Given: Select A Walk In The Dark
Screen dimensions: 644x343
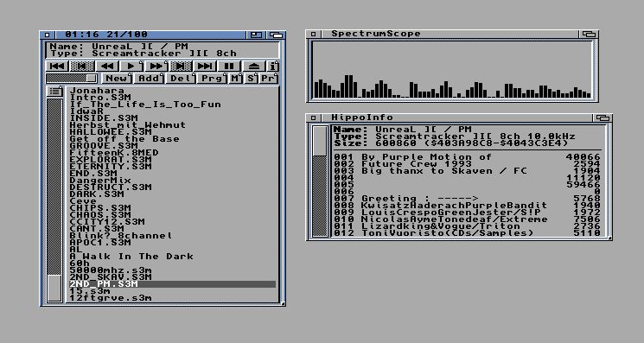Looking at the screenshot, I should (173, 256).
